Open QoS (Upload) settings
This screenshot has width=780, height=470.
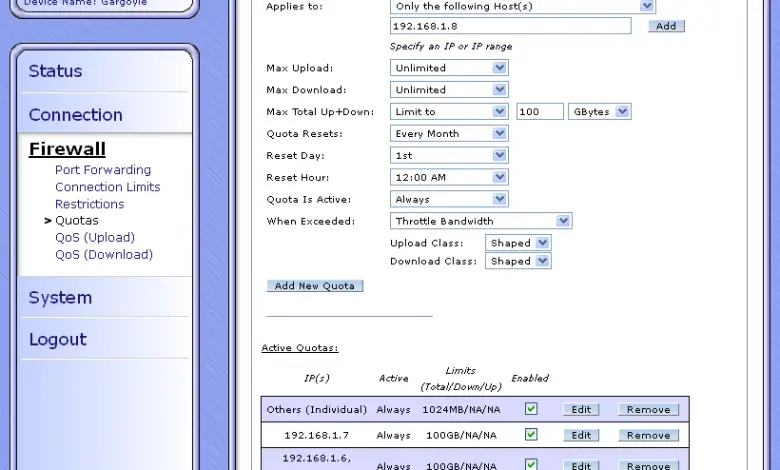point(95,238)
